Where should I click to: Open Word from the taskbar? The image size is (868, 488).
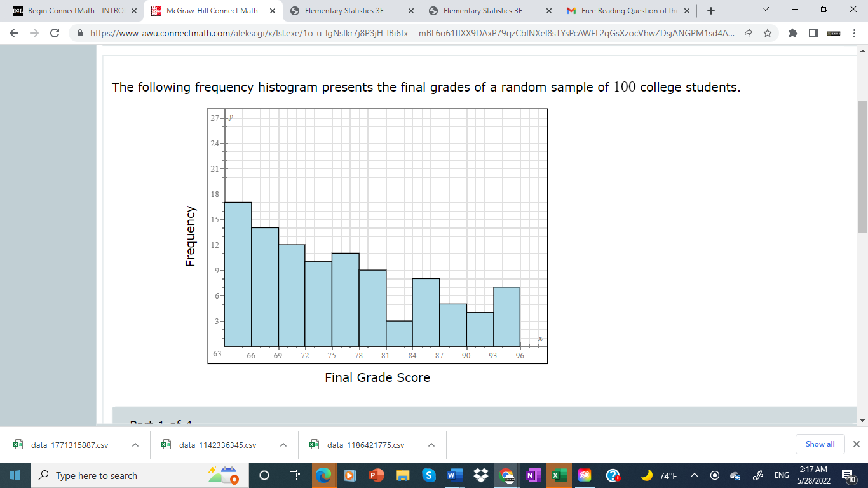click(x=455, y=475)
